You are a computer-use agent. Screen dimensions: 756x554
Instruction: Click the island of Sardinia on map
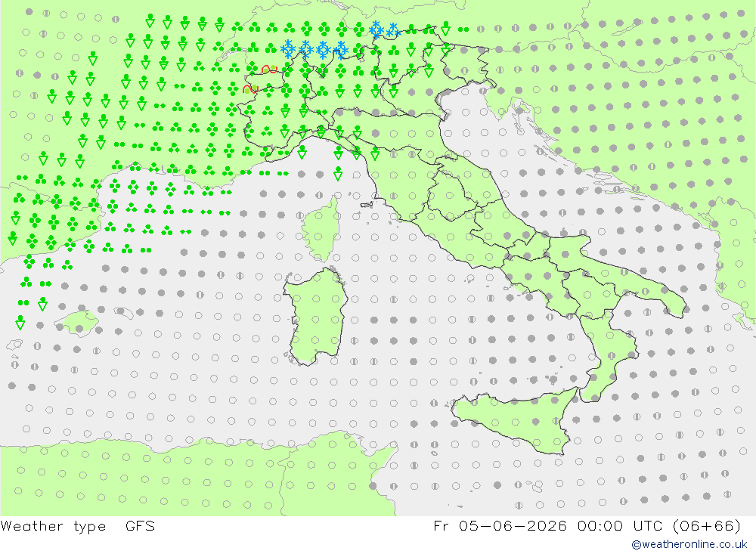pos(316,316)
